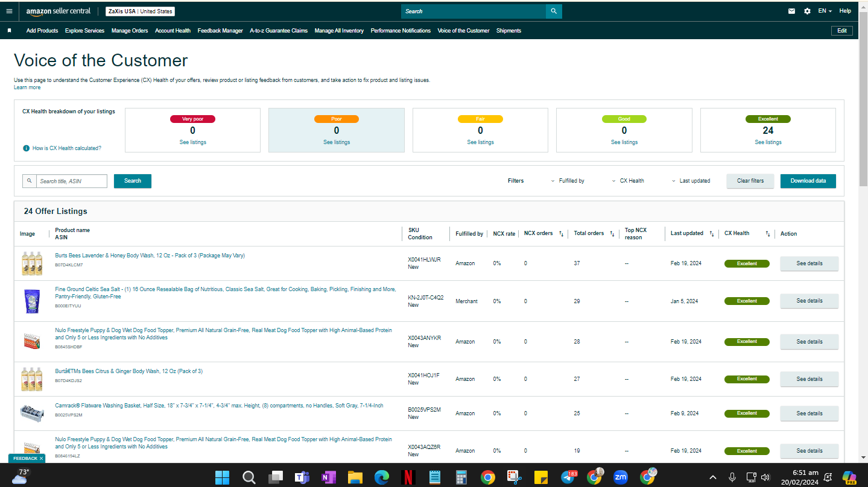See listings under Excellent

pyautogui.click(x=768, y=142)
